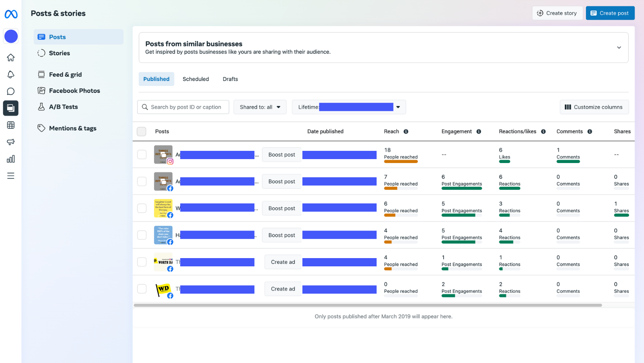This screenshot has height=363, width=644.
Task: Click the Facebook Photos icon
Action: pyautogui.click(x=41, y=90)
